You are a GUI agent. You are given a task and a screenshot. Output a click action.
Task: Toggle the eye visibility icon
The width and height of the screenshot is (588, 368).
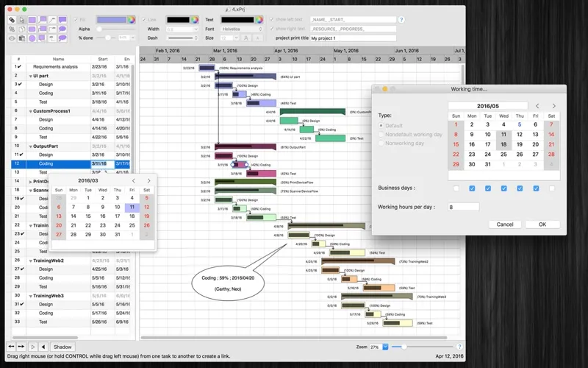12,38
